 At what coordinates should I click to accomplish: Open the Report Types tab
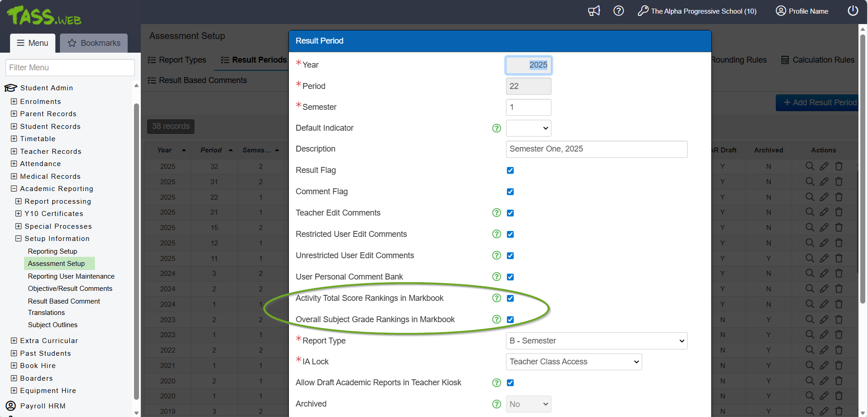pos(177,60)
